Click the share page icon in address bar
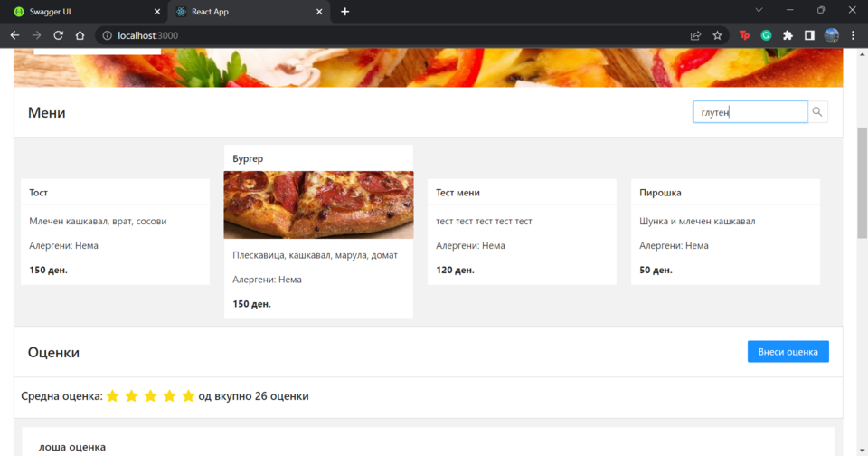Screen dimensions: 868x456 pos(695,35)
